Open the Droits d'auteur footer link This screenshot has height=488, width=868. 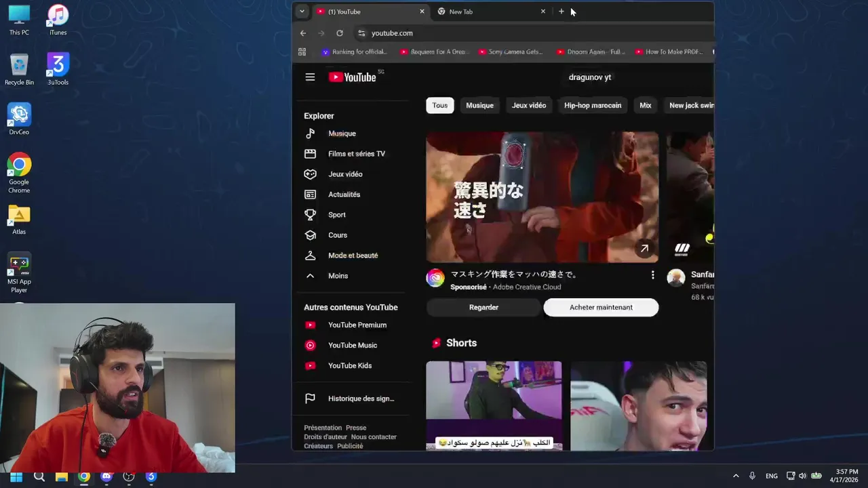coord(325,437)
